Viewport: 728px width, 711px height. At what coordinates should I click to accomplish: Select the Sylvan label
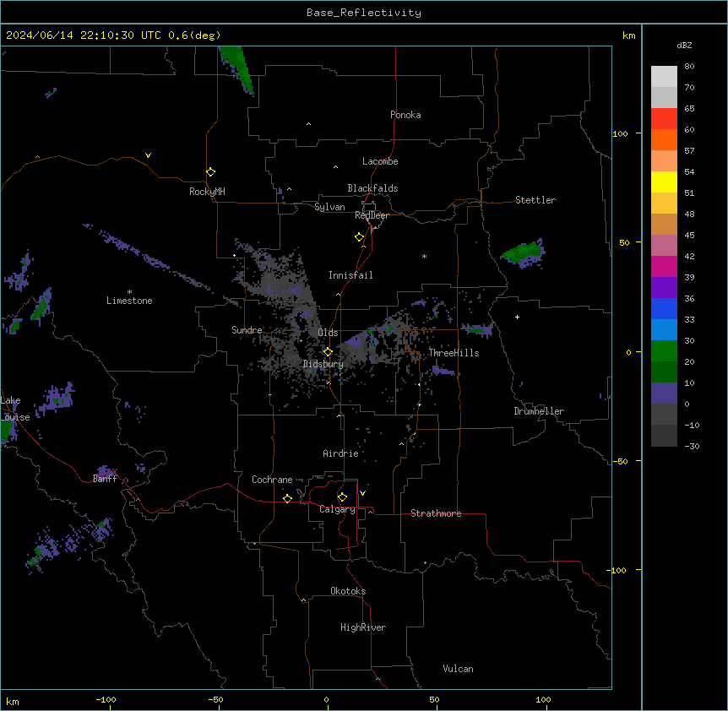tap(329, 207)
